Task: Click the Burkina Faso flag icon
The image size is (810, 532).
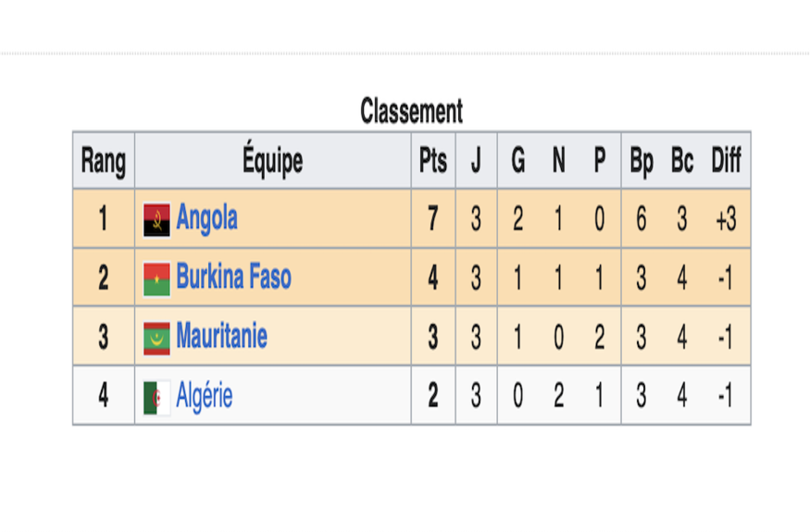Action: (156, 279)
